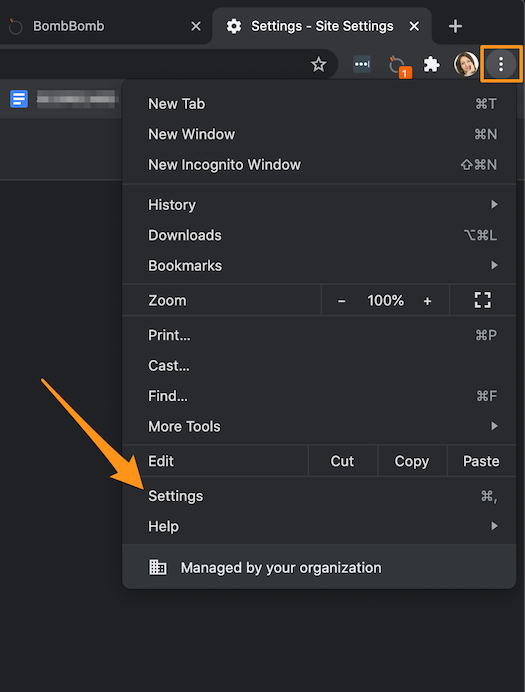Click the Extensions puzzle piece icon
Viewport: 525px width, 692px height.
pyautogui.click(x=431, y=64)
